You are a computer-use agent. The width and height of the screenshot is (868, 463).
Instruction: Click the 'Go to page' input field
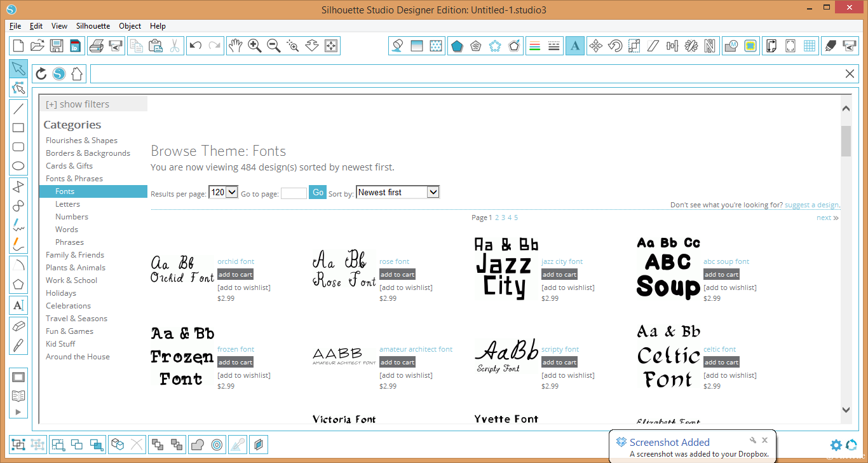click(294, 193)
